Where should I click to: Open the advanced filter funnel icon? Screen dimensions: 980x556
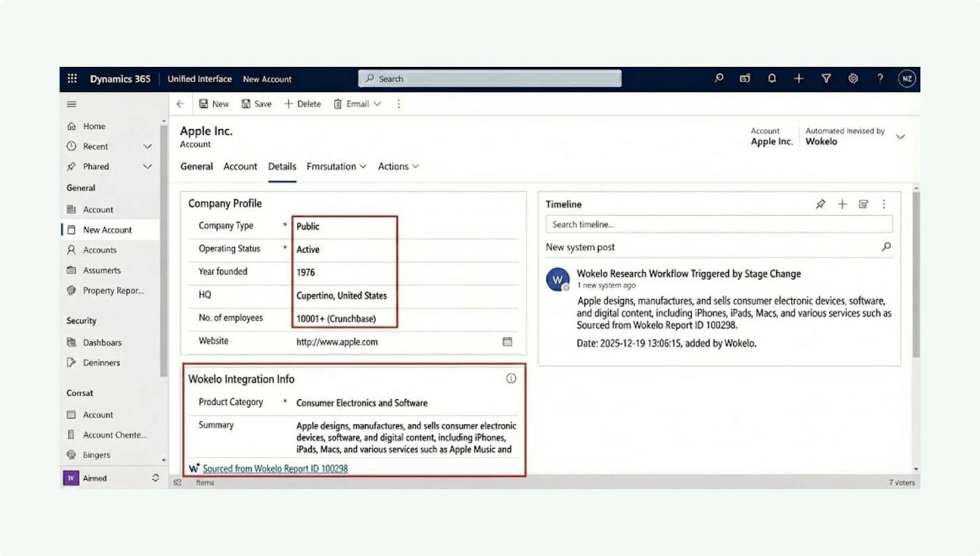826,78
